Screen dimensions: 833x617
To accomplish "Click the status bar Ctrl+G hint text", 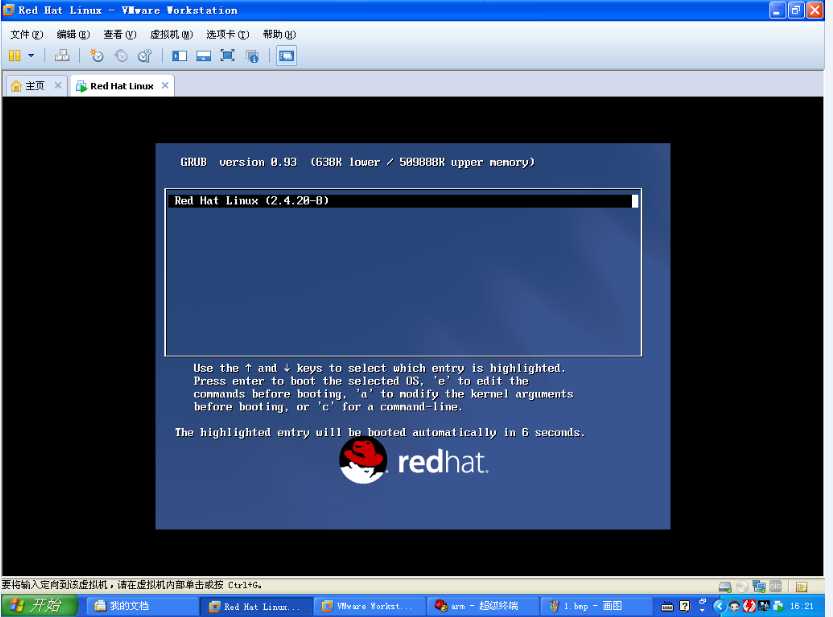I will 131,585.
